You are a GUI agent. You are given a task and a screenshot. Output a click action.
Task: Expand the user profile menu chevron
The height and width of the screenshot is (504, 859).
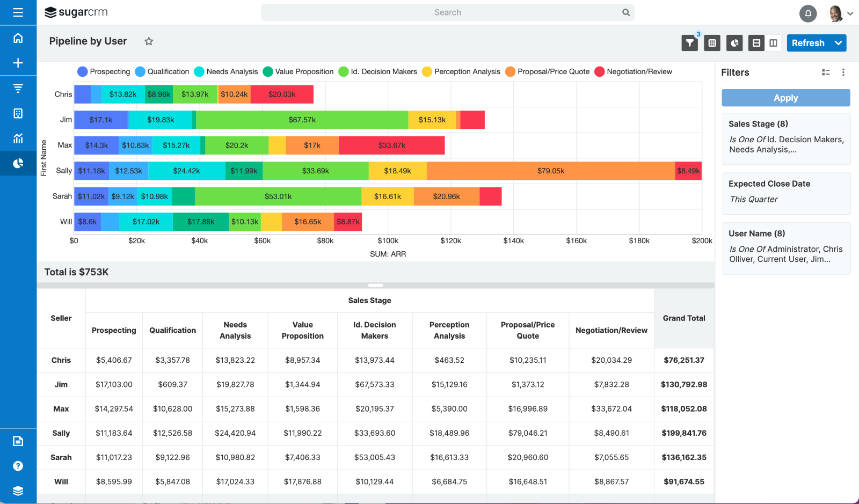click(x=850, y=14)
